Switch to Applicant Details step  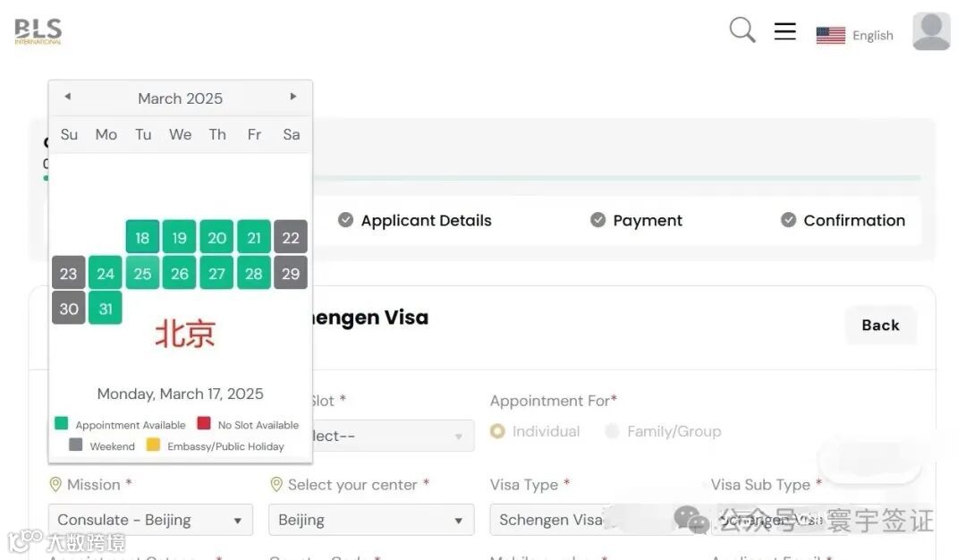coord(426,221)
